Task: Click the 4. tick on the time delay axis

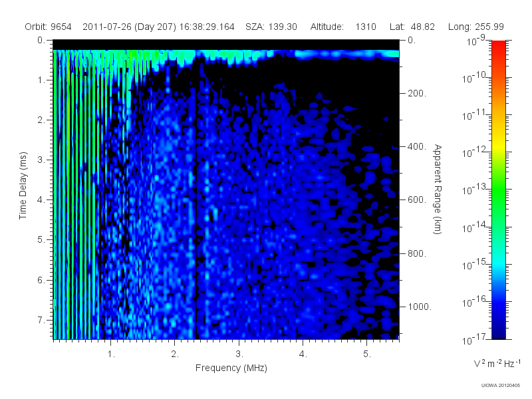Action: click(x=41, y=200)
